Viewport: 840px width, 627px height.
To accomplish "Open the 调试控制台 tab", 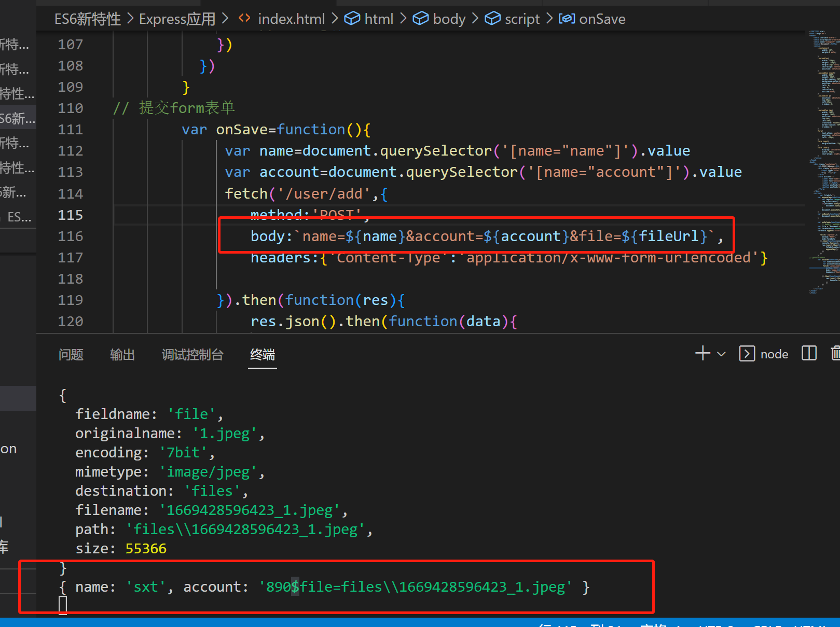I will tap(192, 355).
